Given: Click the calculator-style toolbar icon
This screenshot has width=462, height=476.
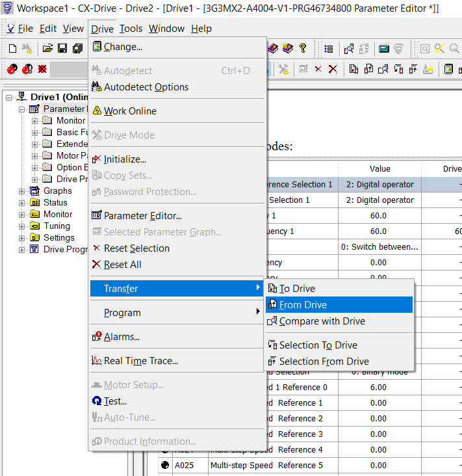Looking at the screenshot, I should click(384, 49).
